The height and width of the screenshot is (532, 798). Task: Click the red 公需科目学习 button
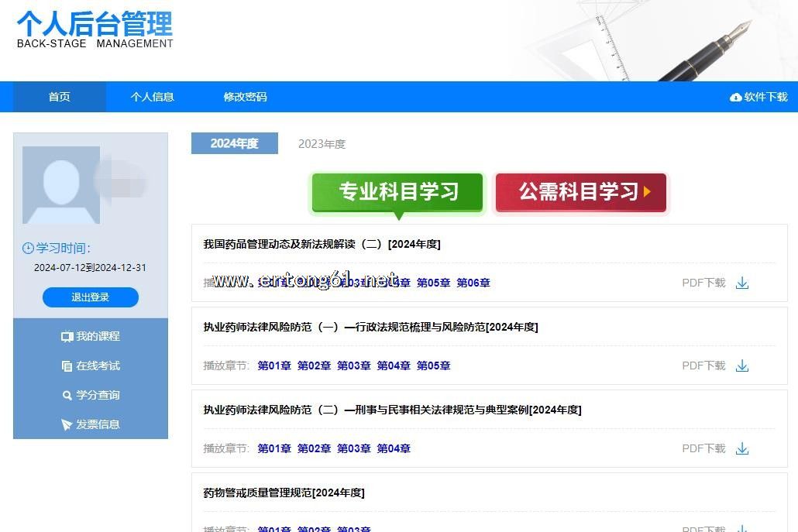tap(580, 192)
